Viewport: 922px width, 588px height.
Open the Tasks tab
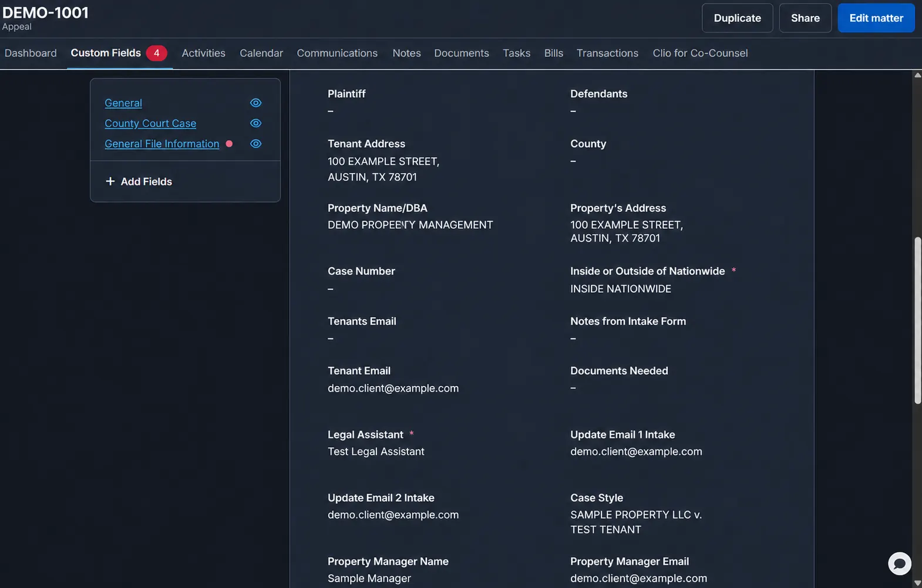(x=516, y=53)
